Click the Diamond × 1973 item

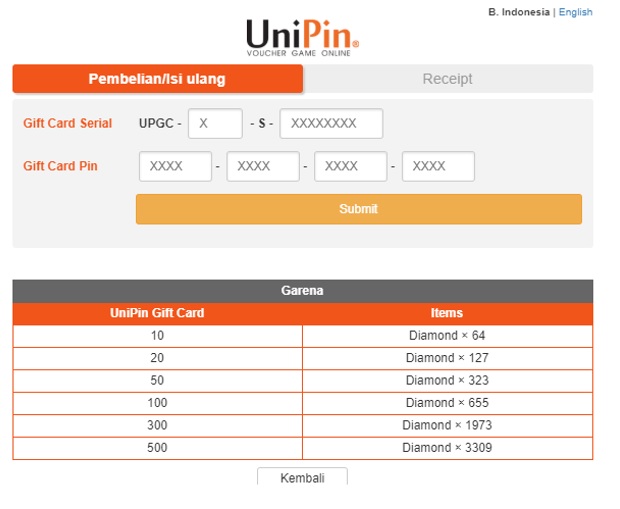(x=446, y=426)
